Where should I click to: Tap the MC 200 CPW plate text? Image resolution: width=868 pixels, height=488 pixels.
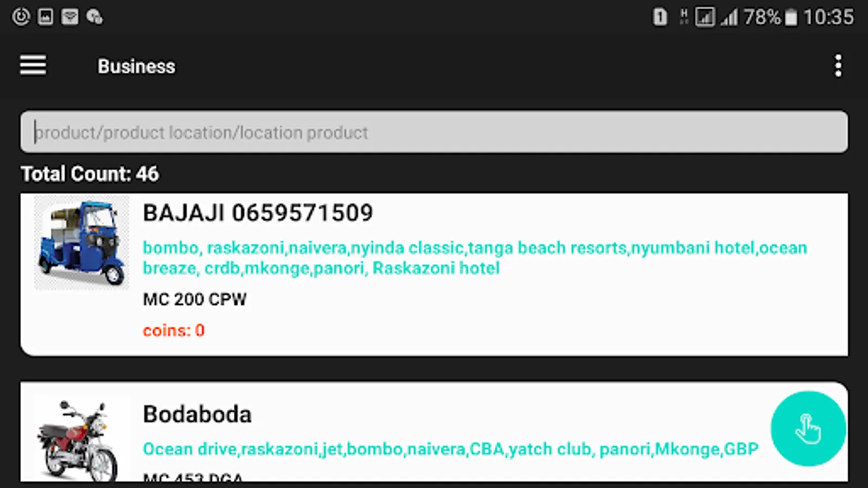tap(194, 299)
